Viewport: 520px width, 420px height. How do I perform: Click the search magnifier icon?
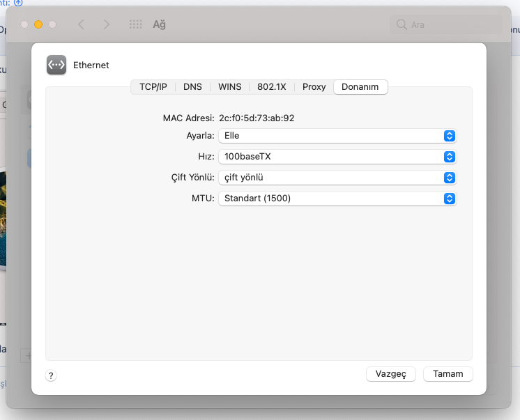[402, 24]
